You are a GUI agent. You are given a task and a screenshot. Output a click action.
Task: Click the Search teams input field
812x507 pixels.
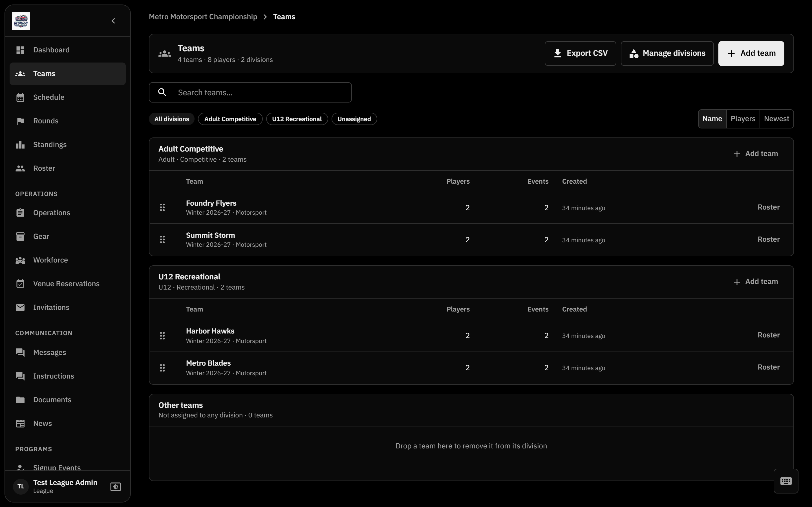(x=250, y=93)
